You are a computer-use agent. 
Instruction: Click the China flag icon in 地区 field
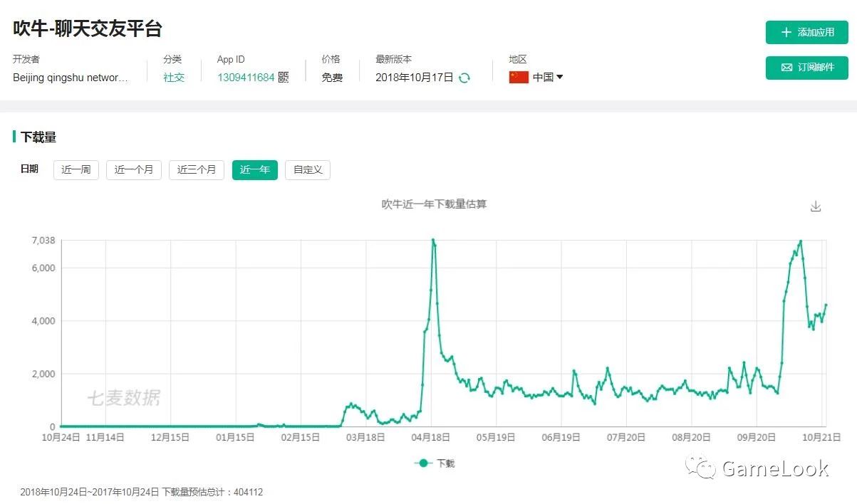519,78
